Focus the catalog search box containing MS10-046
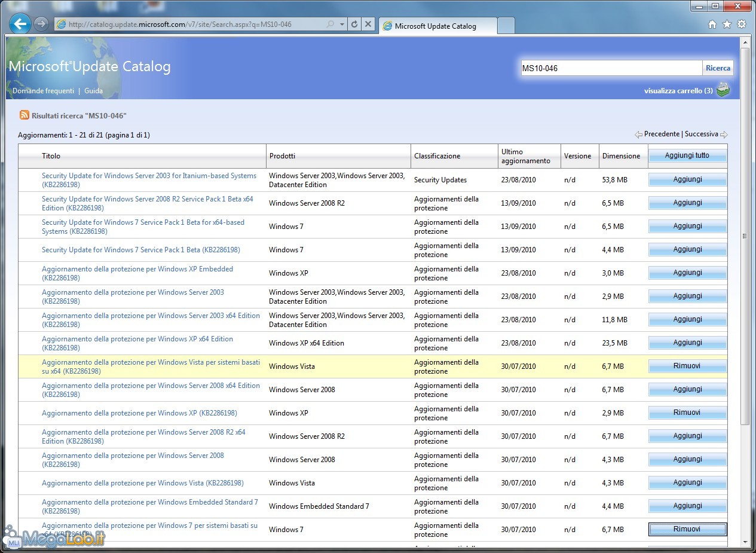 pyautogui.click(x=611, y=68)
